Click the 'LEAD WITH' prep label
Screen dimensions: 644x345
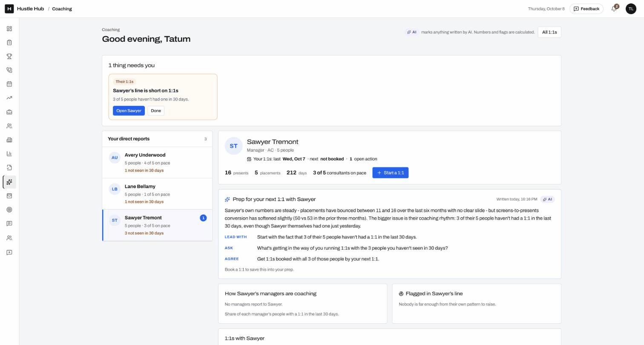click(x=236, y=237)
